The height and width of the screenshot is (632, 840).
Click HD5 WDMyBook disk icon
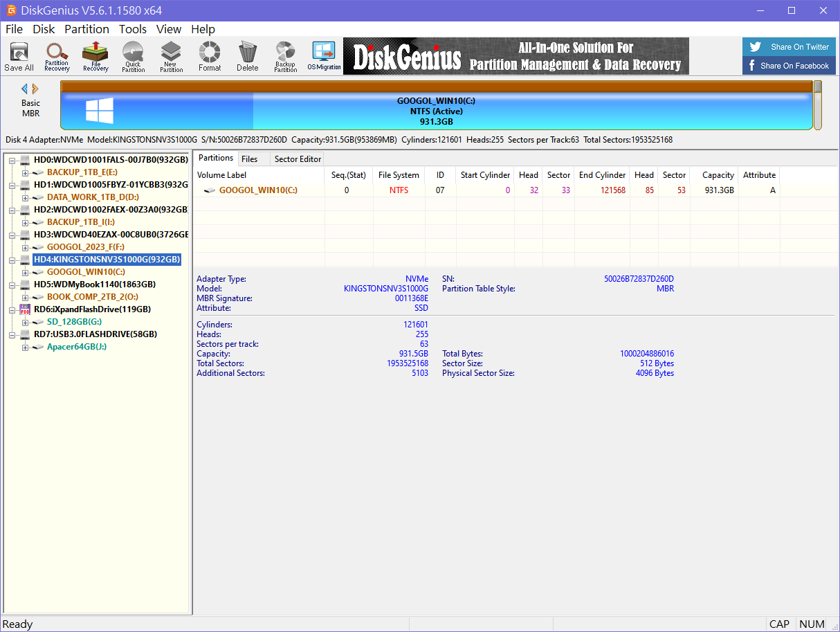26,285
